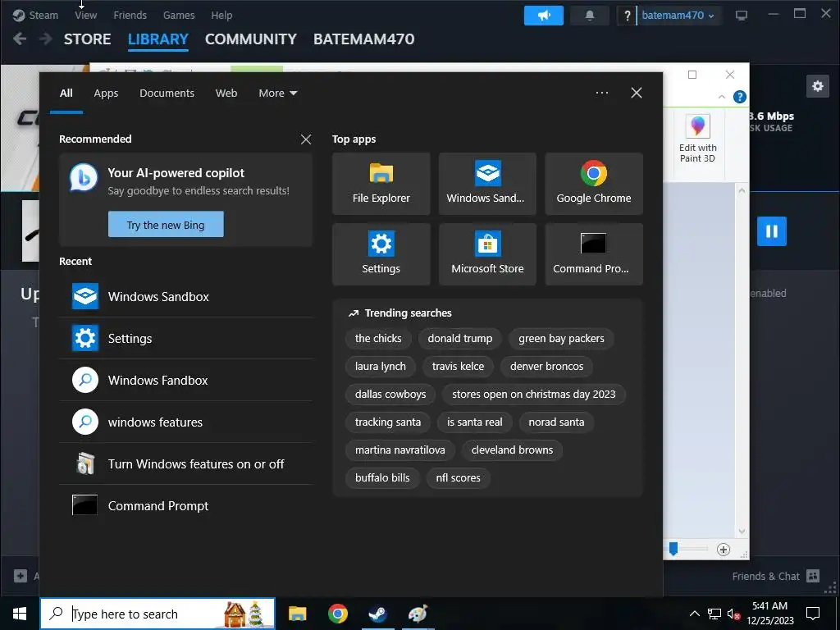
Task: Open Microsoft Store tile
Action: 487,254
